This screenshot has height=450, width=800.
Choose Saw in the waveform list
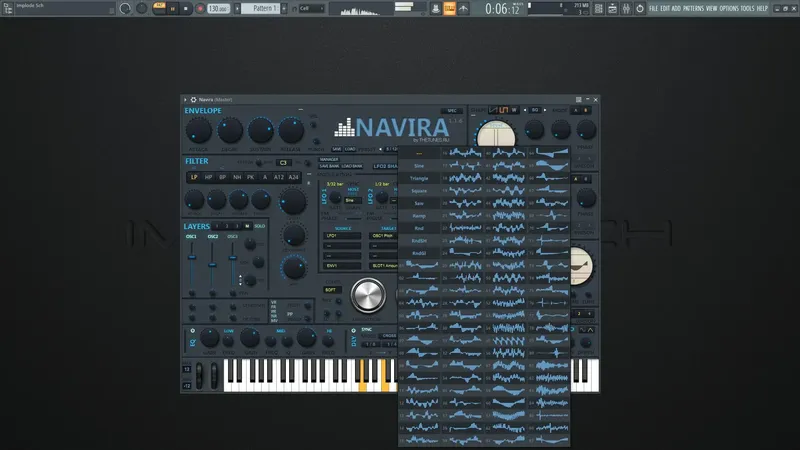(419, 203)
